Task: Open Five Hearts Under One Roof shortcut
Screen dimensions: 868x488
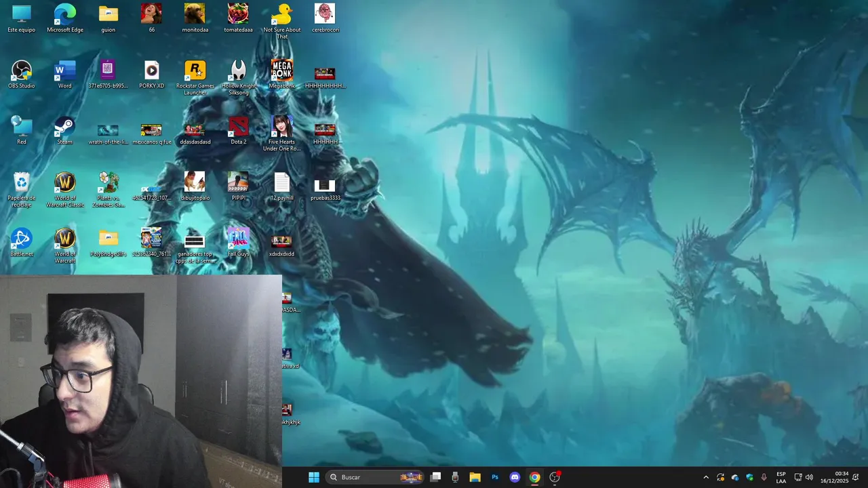Action: (282, 134)
